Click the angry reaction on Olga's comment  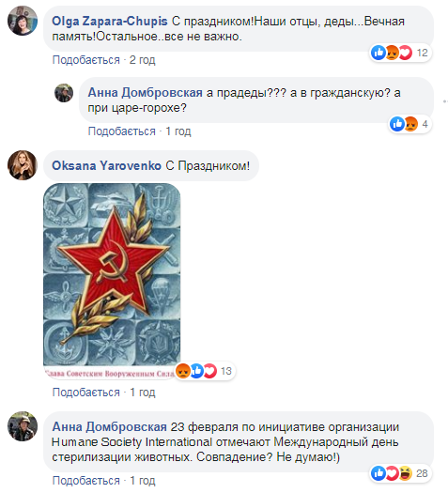(x=392, y=53)
